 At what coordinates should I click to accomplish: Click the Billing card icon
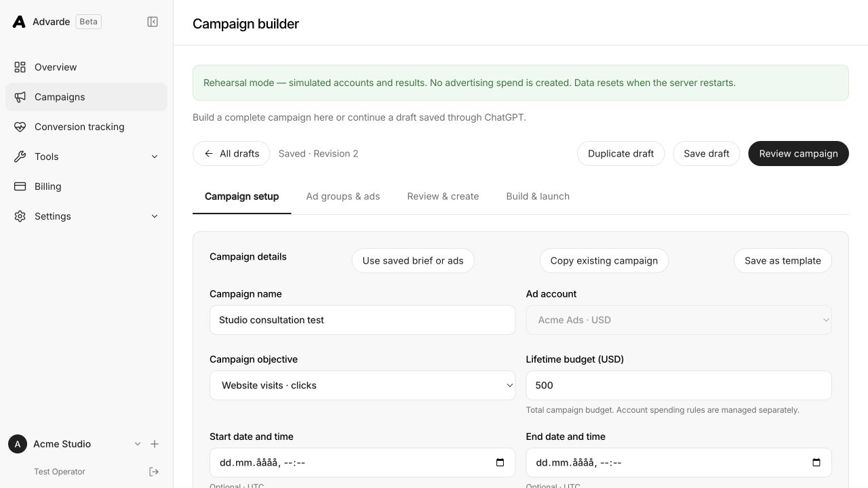point(20,186)
